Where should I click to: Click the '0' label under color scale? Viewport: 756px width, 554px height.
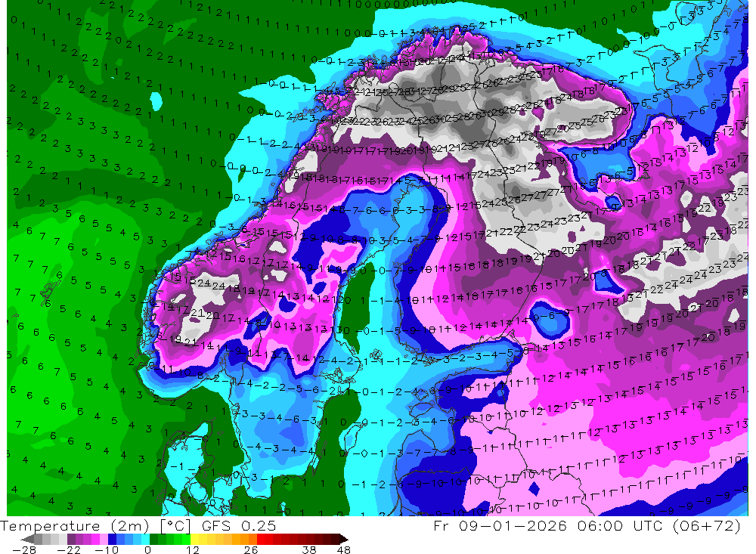pyautogui.click(x=148, y=549)
